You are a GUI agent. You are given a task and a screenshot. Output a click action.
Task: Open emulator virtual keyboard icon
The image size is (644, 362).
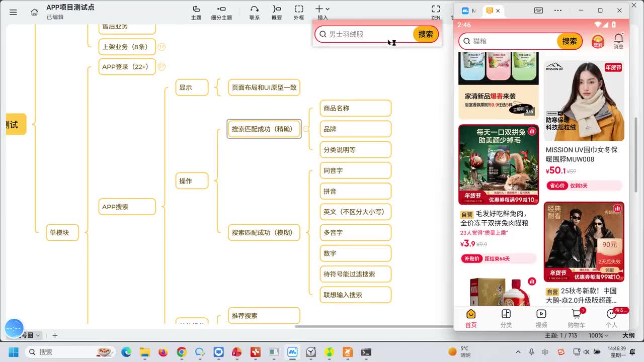538,11
